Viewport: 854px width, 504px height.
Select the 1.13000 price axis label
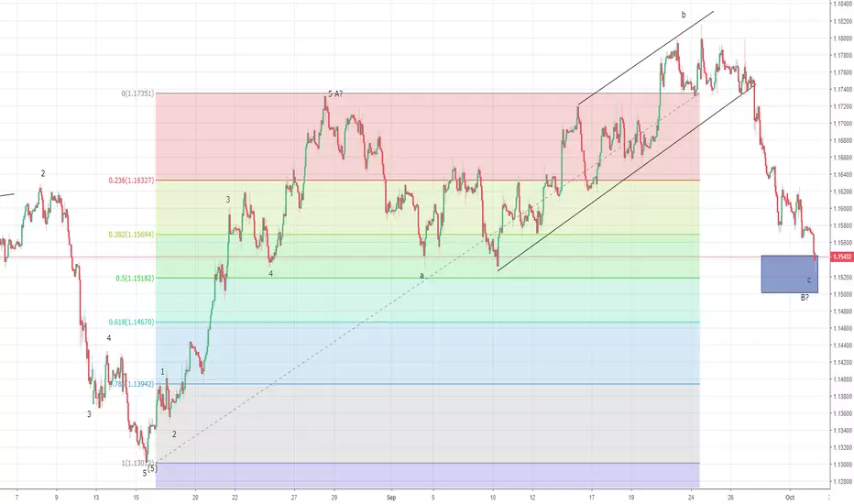(x=843, y=465)
